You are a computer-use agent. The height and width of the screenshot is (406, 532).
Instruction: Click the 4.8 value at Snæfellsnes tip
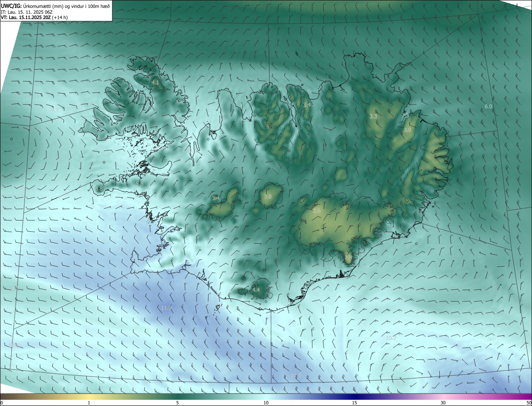click(99, 188)
